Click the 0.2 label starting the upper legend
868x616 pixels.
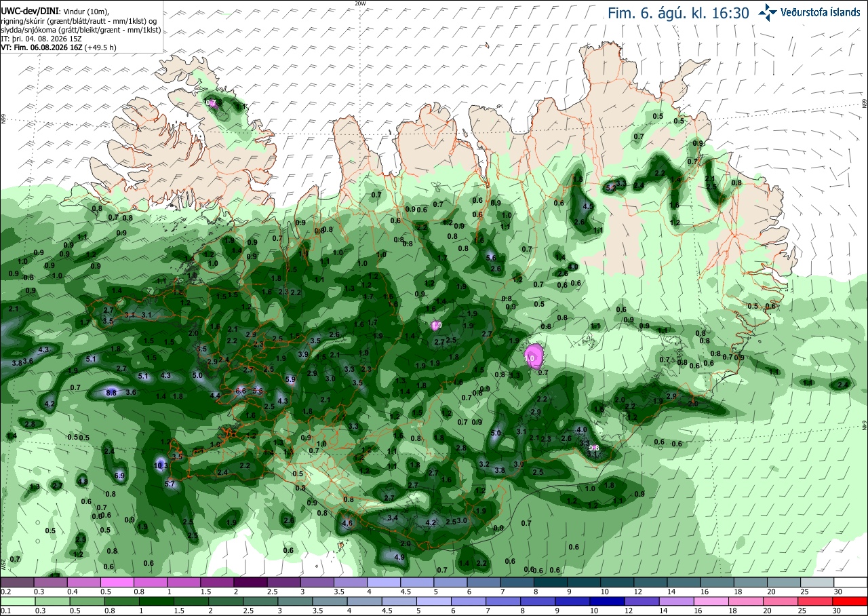(x=5, y=592)
